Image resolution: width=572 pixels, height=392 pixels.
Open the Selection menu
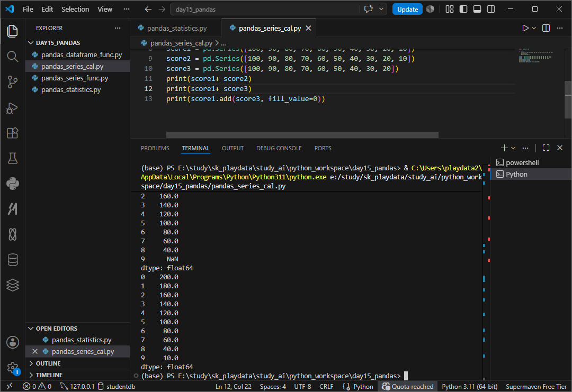point(75,9)
